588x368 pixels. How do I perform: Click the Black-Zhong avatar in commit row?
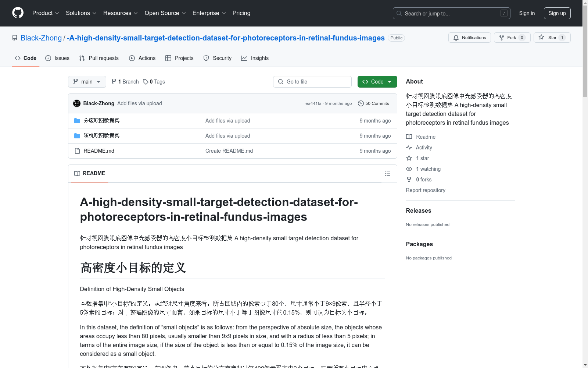77,103
